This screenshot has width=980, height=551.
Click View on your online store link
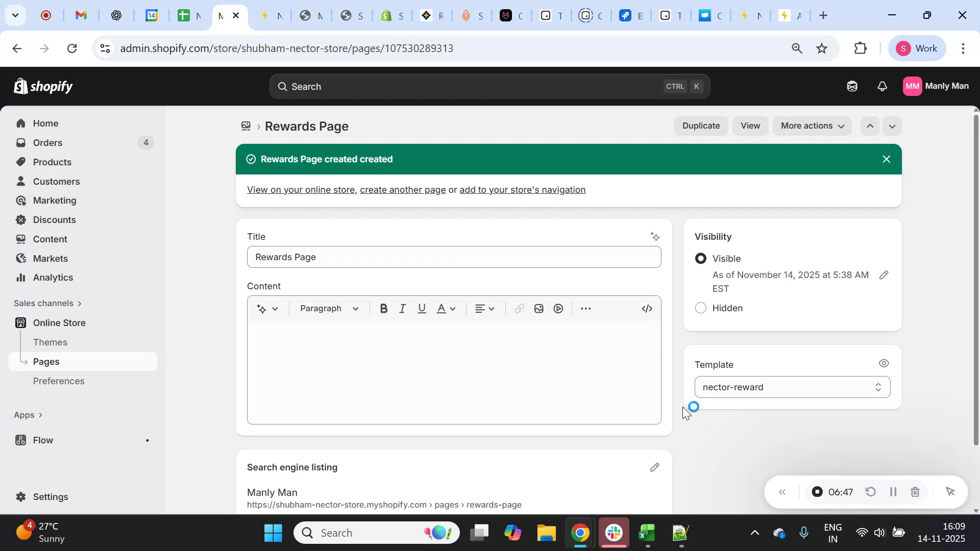click(x=301, y=189)
